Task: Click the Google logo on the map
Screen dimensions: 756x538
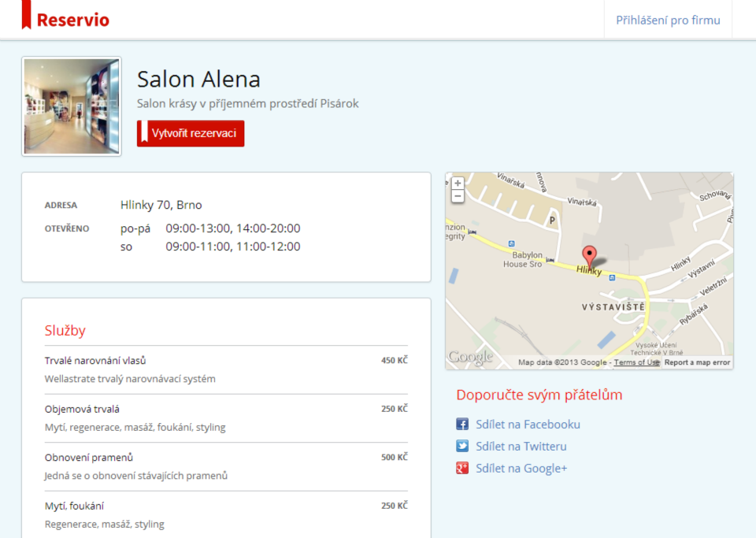Action: [x=470, y=357]
